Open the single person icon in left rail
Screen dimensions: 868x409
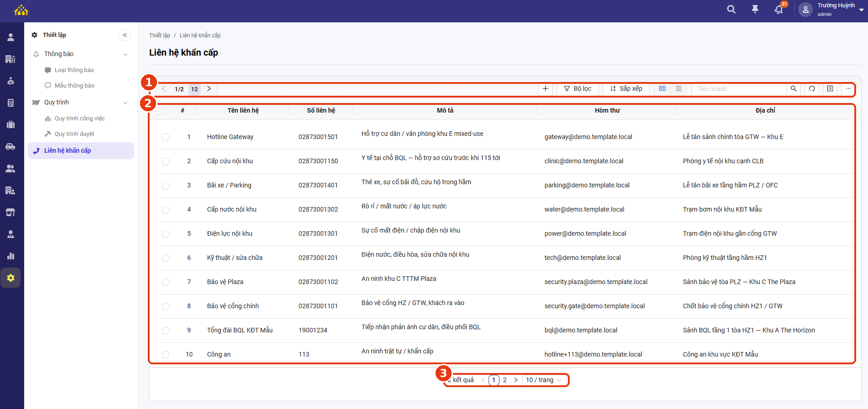10,37
